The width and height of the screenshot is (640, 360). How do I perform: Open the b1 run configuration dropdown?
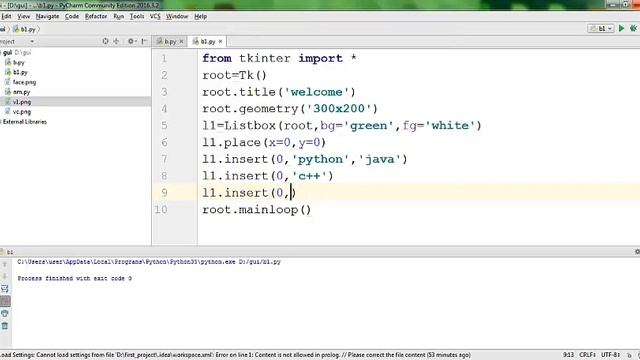click(x=601, y=29)
